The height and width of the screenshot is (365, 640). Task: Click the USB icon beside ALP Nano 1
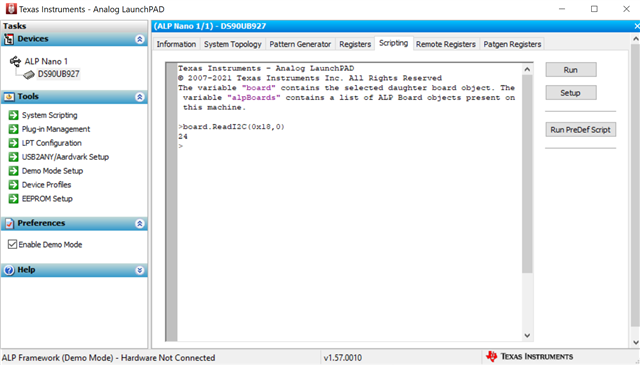[x=15, y=61]
